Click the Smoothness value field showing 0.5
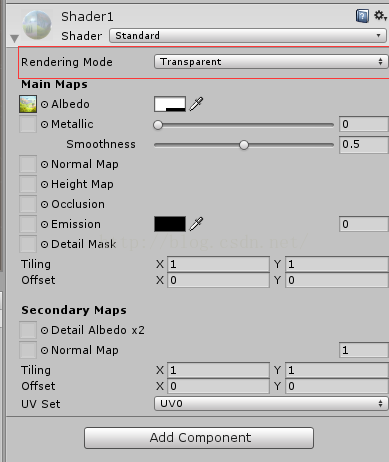 point(364,144)
